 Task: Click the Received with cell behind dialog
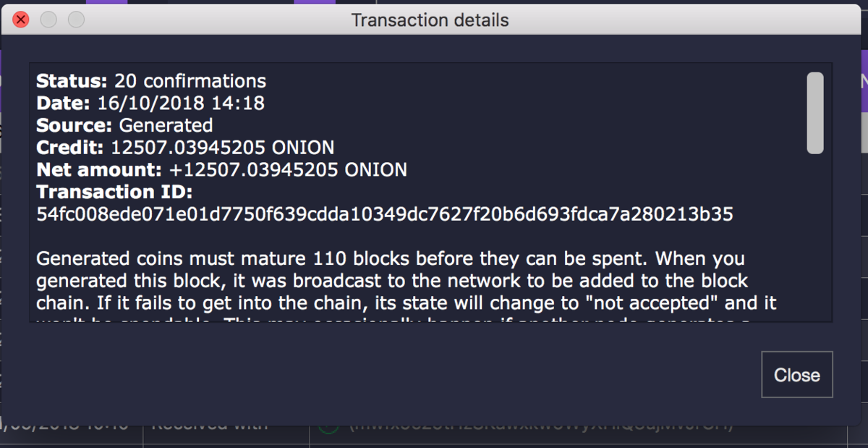210,426
